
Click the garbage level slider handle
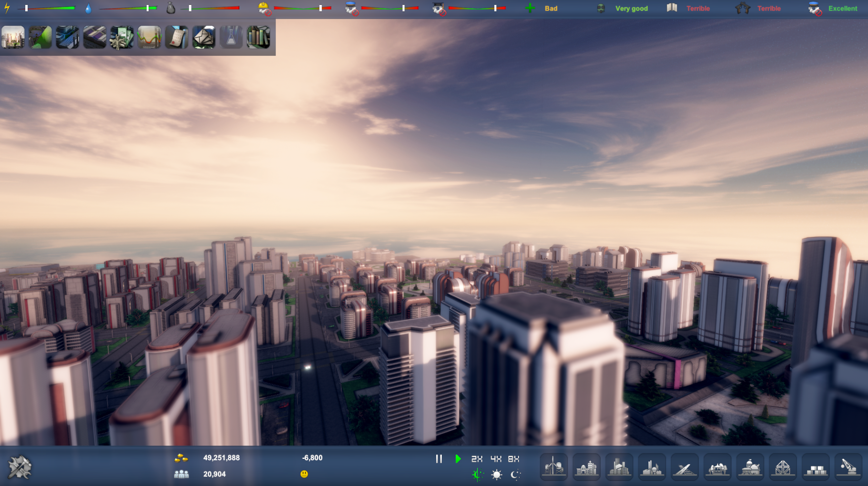coord(190,8)
